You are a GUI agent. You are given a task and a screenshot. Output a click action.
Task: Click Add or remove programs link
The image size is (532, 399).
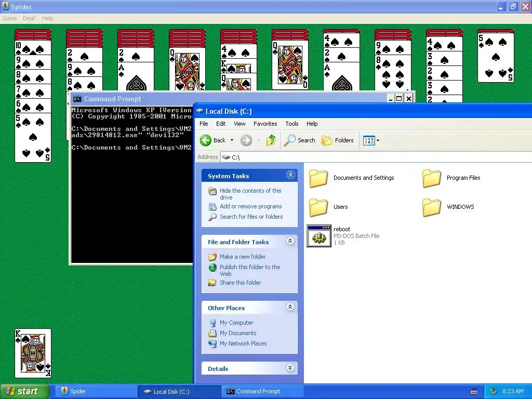tap(251, 206)
